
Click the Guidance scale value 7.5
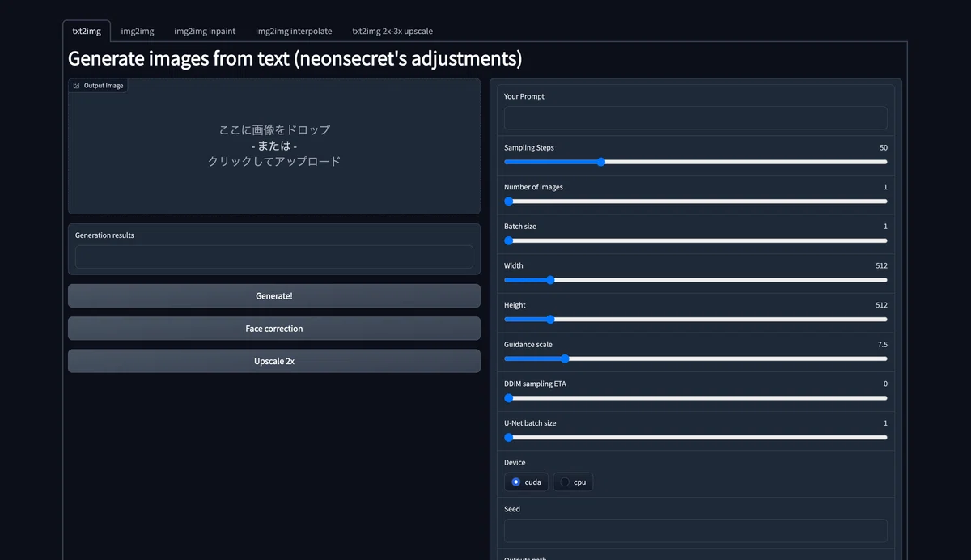point(882,344)
